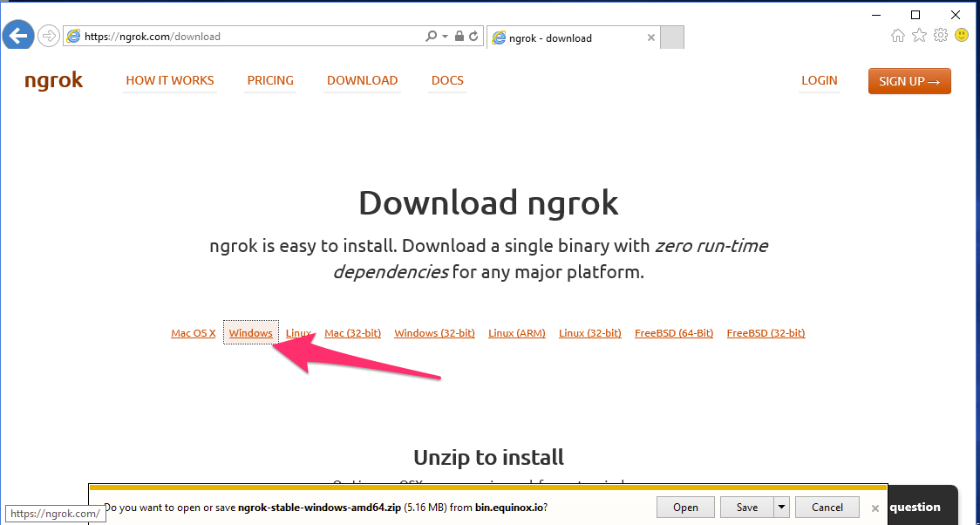Click the Internet Explorer icon on the ngrok tab
This screenshot has height=525, width=980.
pyautogui.click(x=498, y=38)
